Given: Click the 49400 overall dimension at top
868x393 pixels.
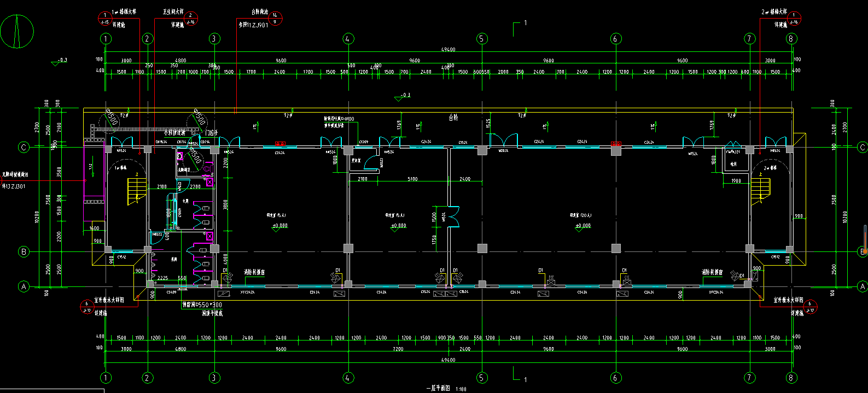Looking at the screenshot, I should tap(448, 50).
